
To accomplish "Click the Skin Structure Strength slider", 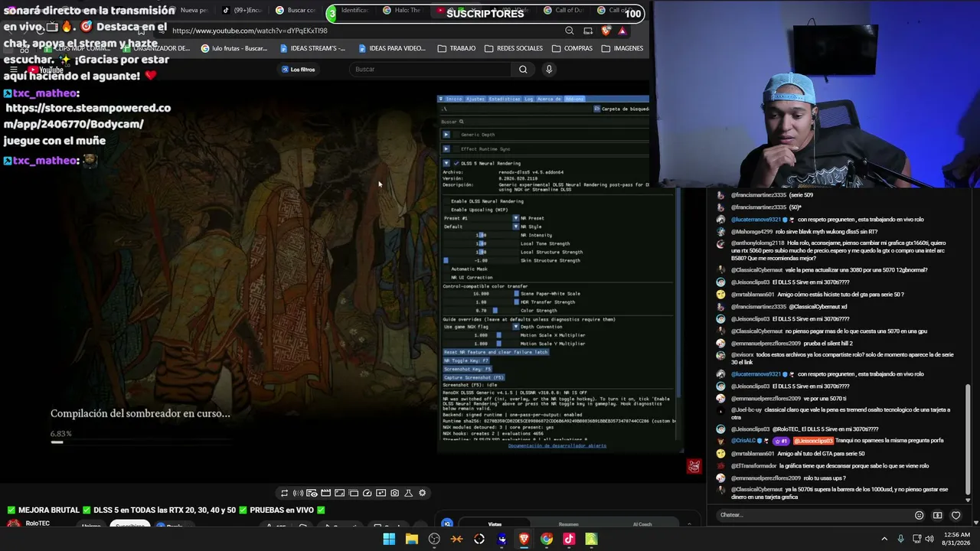I will 481,260.
